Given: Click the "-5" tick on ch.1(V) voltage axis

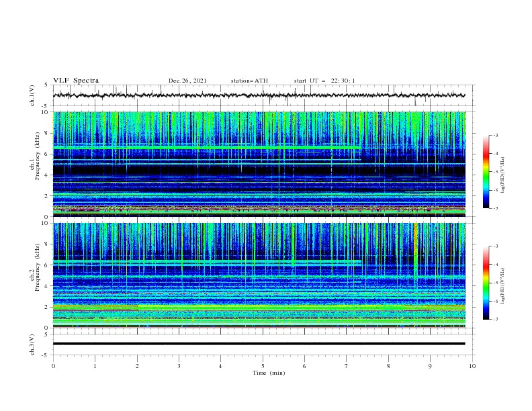Looking at the screenshot, I should tap(46, 106).
